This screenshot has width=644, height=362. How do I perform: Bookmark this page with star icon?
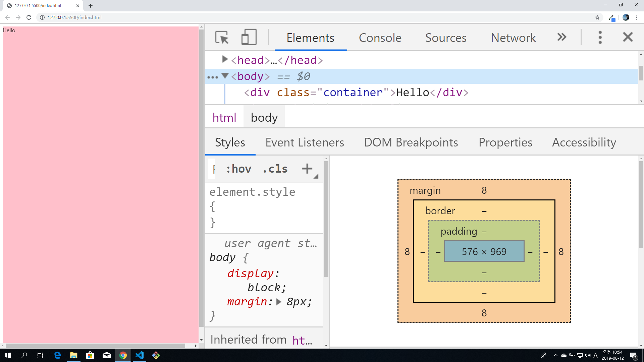pos(597,17)
